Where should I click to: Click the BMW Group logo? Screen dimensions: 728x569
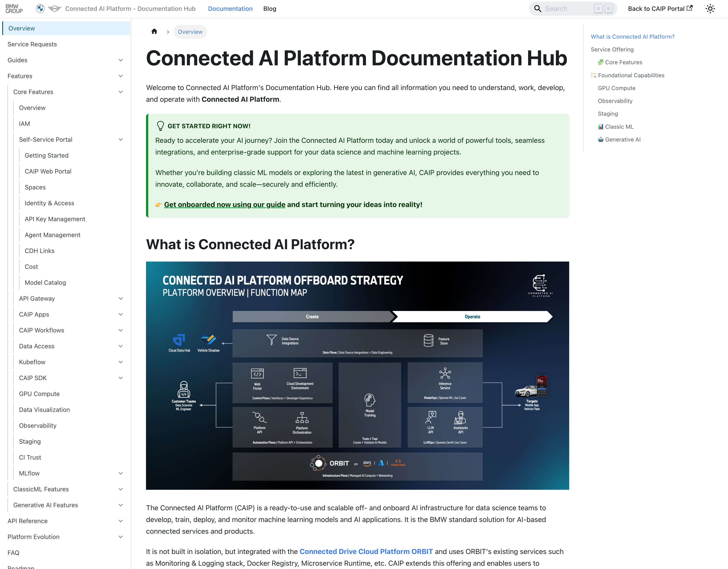pyautogui.click(x=14, y=9)
